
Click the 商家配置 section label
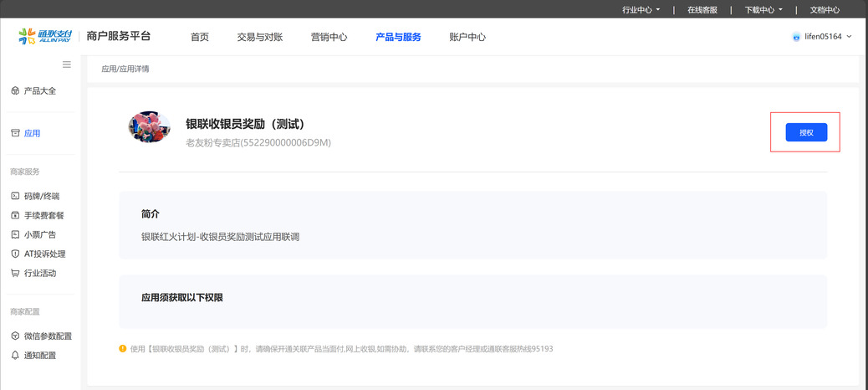(x=25, y=312)
